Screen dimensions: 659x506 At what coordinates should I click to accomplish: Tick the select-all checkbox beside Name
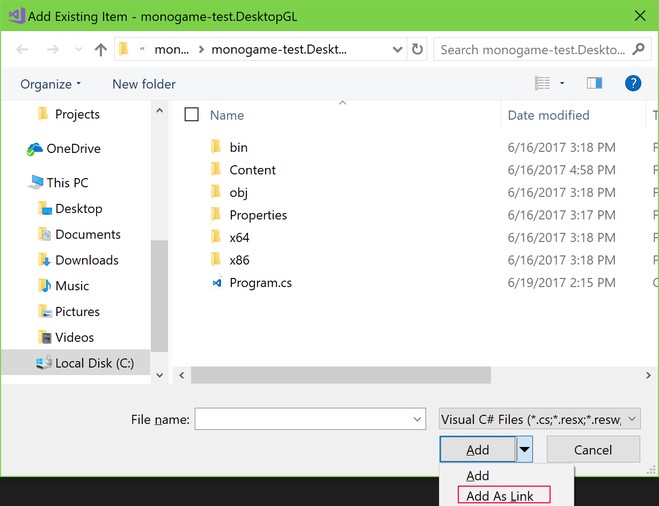[x=192, y=114]
